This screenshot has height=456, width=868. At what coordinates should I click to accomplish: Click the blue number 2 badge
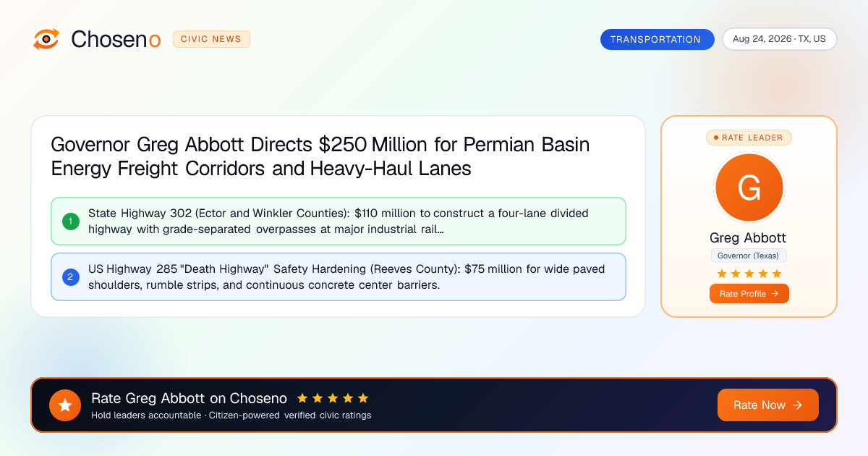(71, 276)
